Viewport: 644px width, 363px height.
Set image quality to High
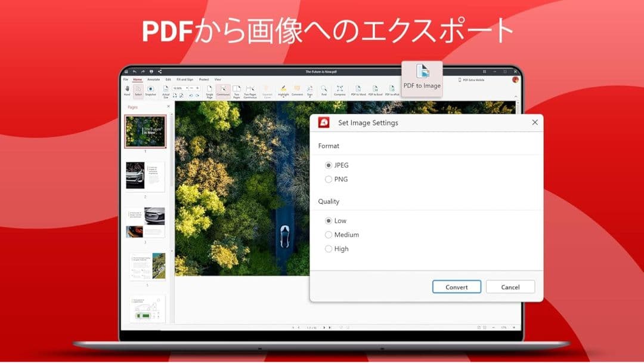point(329,249)
